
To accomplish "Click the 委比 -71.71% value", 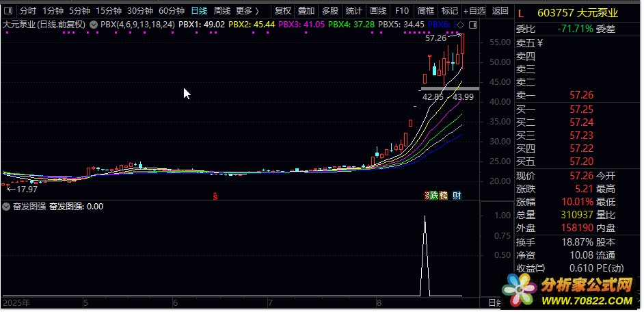I will click(576, 29).
